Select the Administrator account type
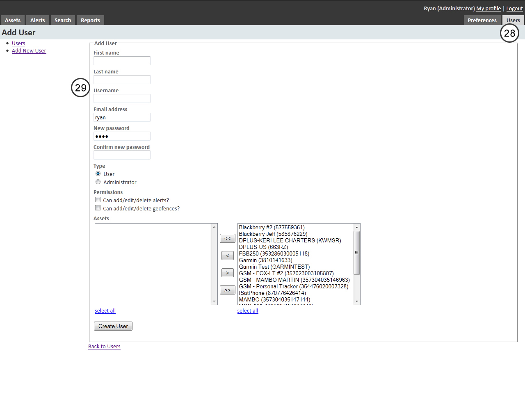 pyautogui.click(x=98, y=182)
